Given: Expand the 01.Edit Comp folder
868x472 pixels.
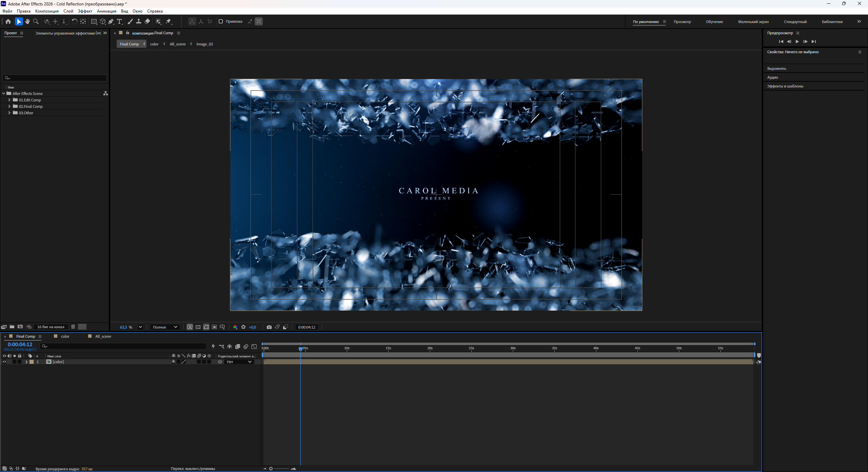Looking at the screenshot, I should point(9,100).
